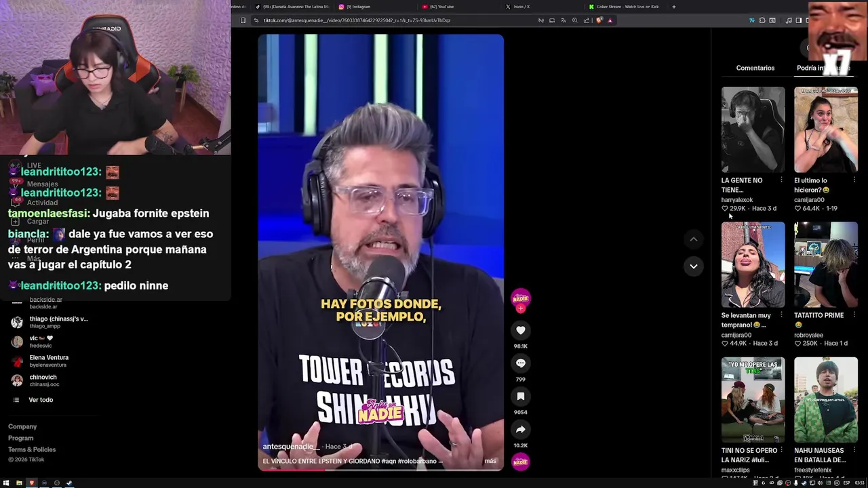The image size is (868, 488).
Task: Open more options for NAHU NAUSEAS video
Action: [854, 450]
